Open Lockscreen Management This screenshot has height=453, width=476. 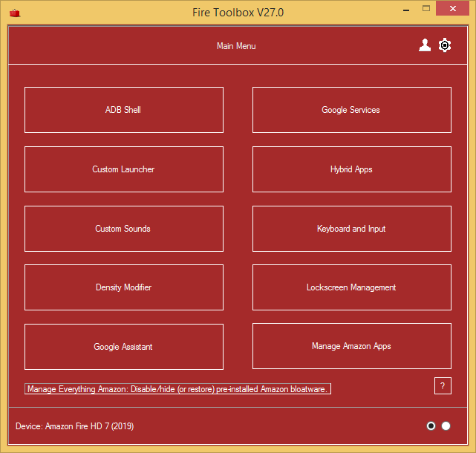352,287
